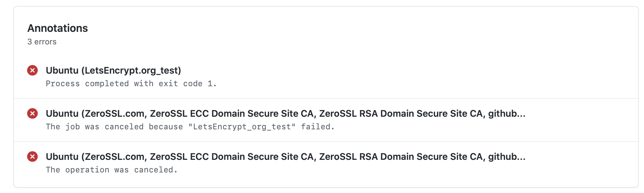Click the Annotations heading
This screenshot has width=644, height=193.
point(58,28)
